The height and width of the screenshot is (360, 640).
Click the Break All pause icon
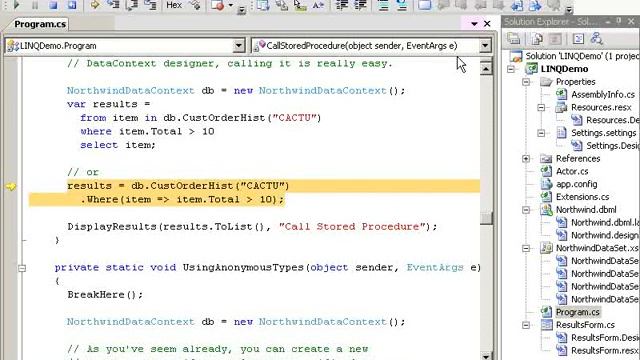point(35,5)
